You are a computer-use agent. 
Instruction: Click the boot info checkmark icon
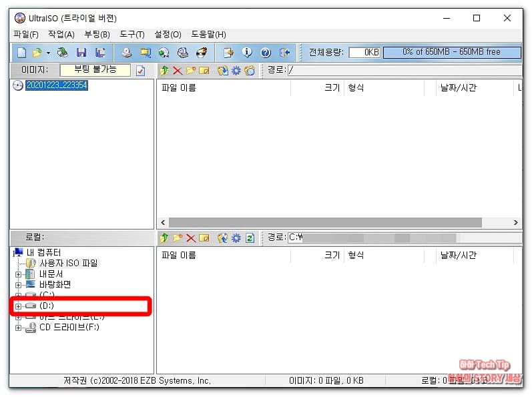pyautogui.click(x=140, y=71)
